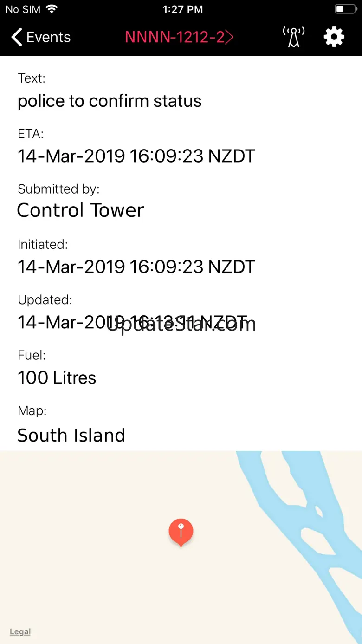The image size is (362, 644).
Task: Tap the Initiated timestamp value
Action: click(x=136, y=267)
